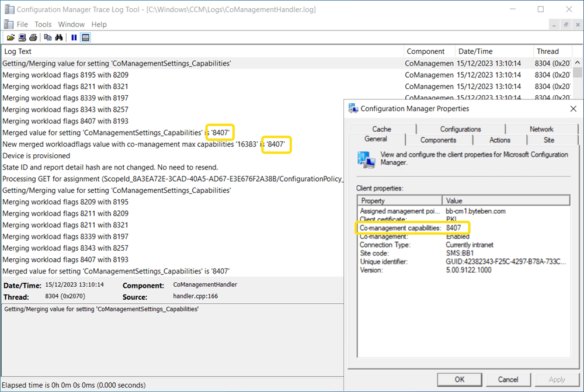
Task: Switch to the Site tab
Action: coord(549,140)
